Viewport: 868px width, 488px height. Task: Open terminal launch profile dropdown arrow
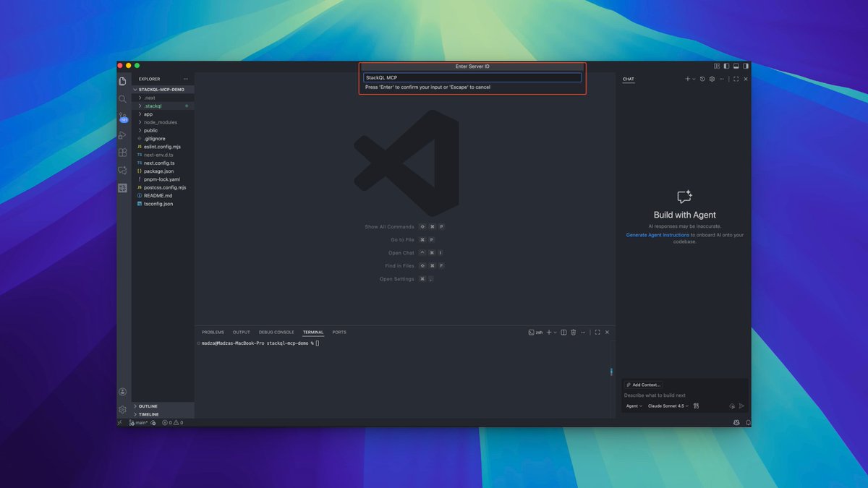555,333
